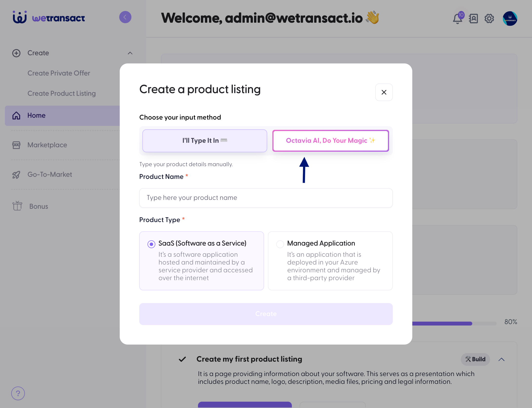Viewport: 532px width, 408px height.
Task: Open the user profile avatar
Action: click(x=510, y=19)
